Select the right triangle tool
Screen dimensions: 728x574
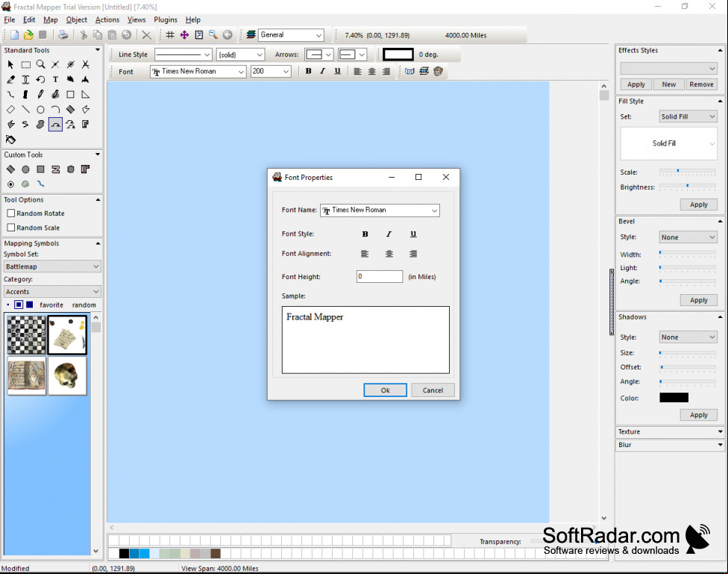click(85, 94)
